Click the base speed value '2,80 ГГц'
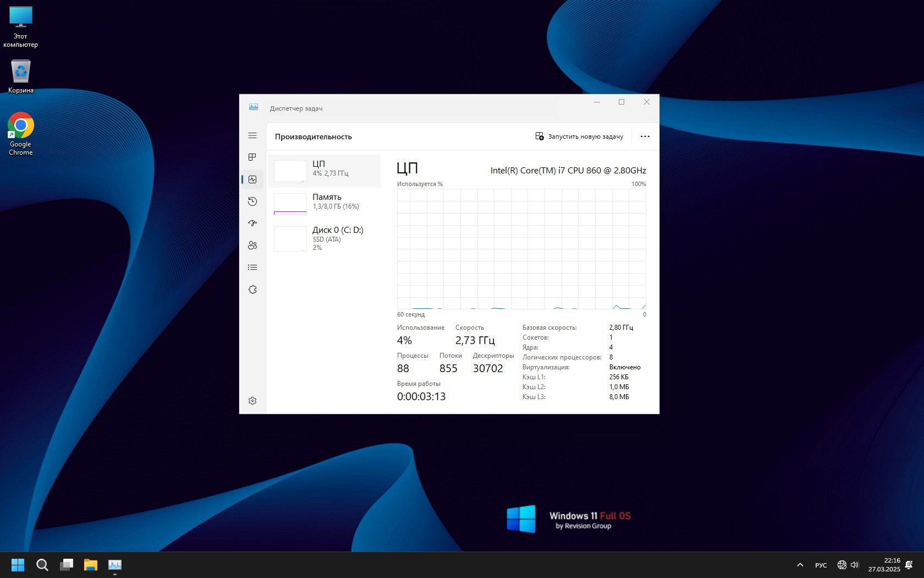924x578 pixels. click(x=621, y=328)
